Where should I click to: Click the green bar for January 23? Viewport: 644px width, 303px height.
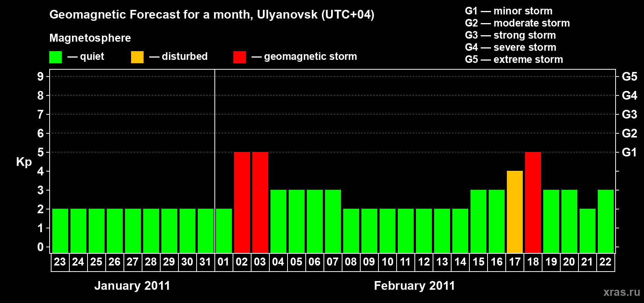(x=60, y=231)
